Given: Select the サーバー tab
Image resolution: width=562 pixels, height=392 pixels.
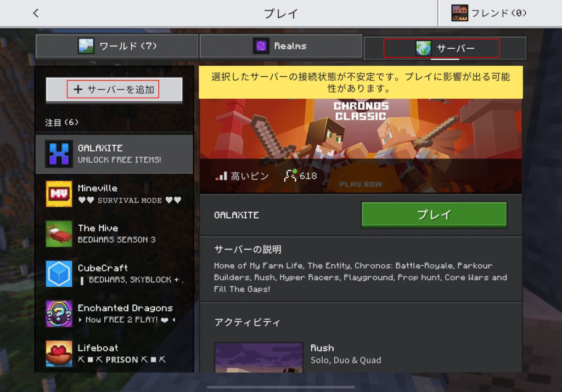Looking at the screenshot, I should tap(445, 48).
